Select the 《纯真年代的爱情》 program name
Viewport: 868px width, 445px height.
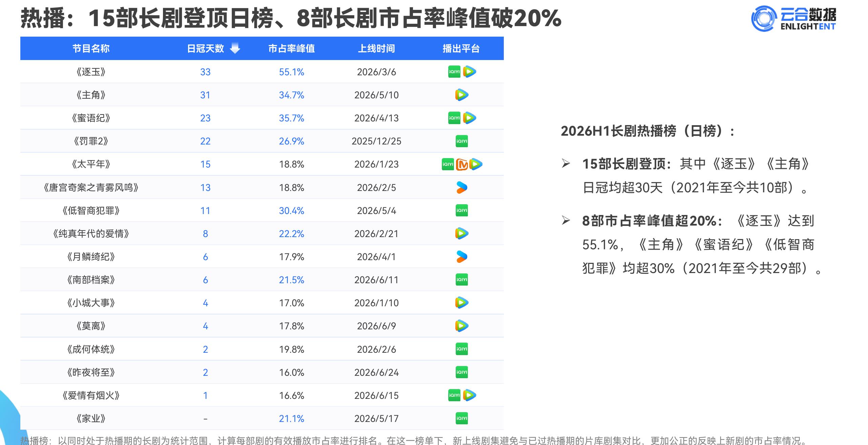(x=91, y=234)
